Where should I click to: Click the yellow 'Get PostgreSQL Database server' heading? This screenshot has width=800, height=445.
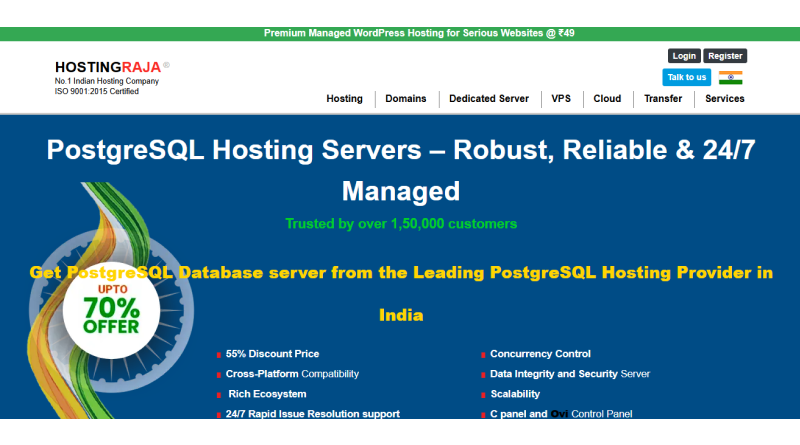coord(401,293)
